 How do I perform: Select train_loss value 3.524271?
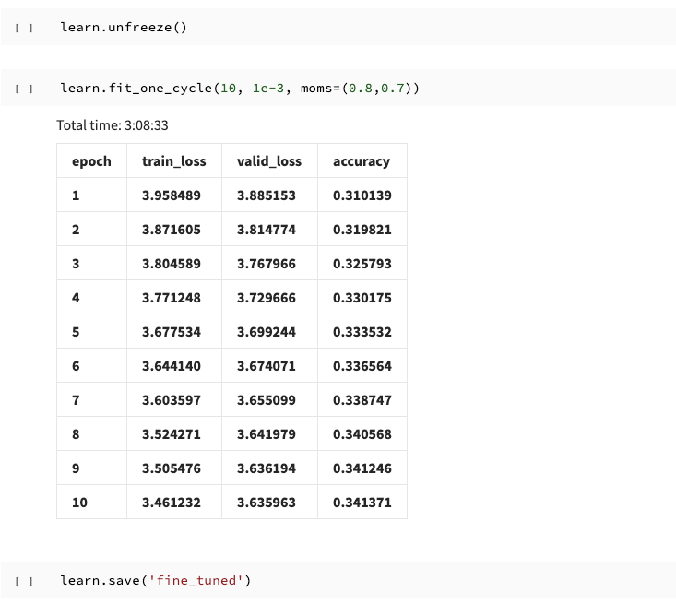pos(172,434)
